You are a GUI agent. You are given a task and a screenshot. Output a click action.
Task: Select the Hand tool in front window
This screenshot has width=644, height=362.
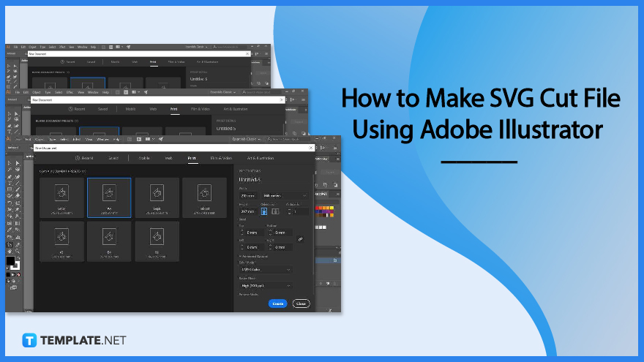[10, 251]
